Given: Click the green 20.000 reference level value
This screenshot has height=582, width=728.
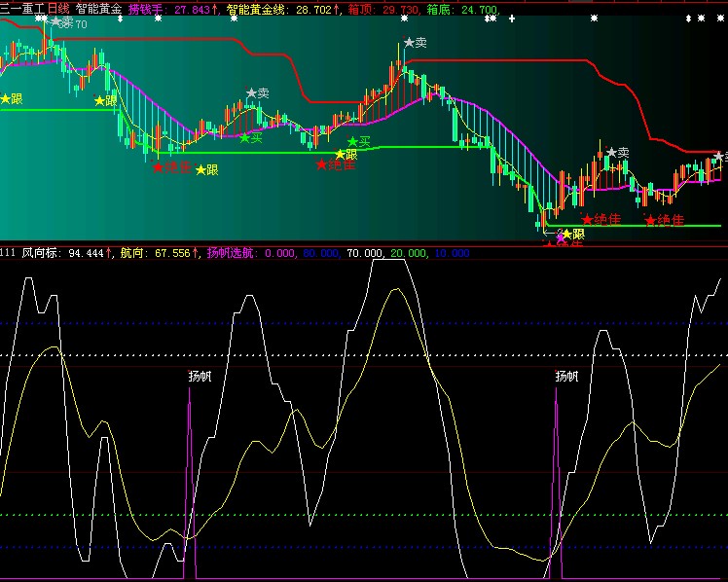Looking at the screenshot, I should (x=408, y=253).
